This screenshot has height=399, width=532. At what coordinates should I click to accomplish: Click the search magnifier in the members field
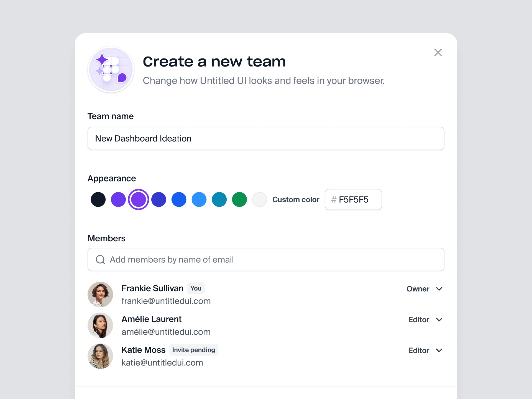click(x=100, y=260)
